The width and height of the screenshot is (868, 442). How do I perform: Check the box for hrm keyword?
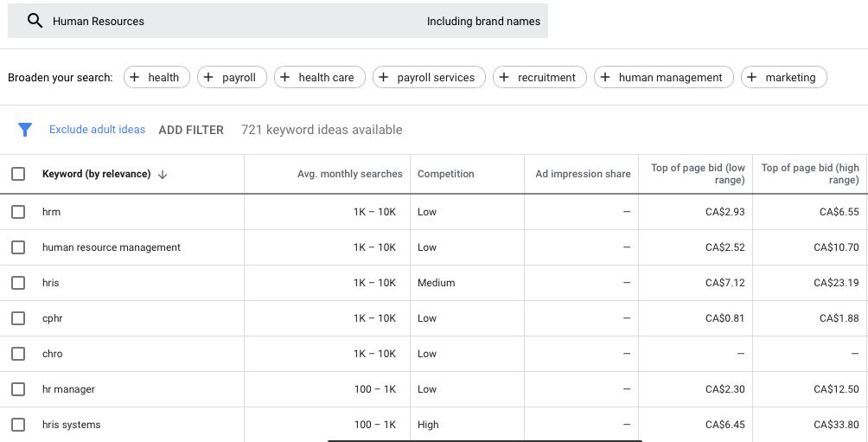pyautogui.click(x=18, y=212)
